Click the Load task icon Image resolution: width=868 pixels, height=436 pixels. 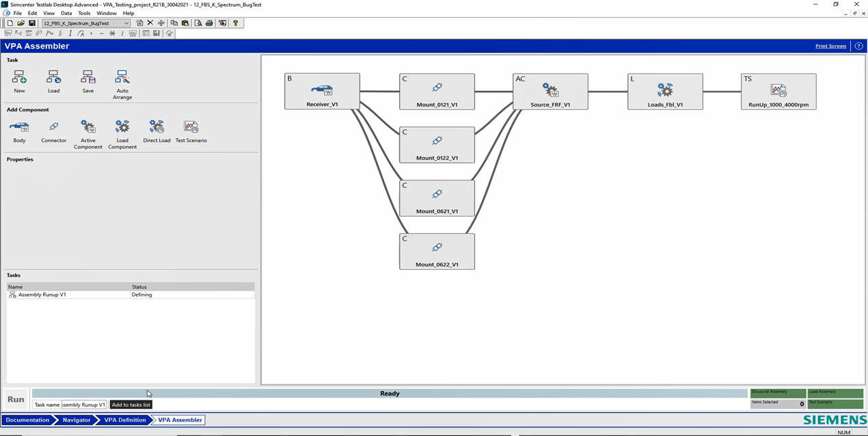pos(53,77)
